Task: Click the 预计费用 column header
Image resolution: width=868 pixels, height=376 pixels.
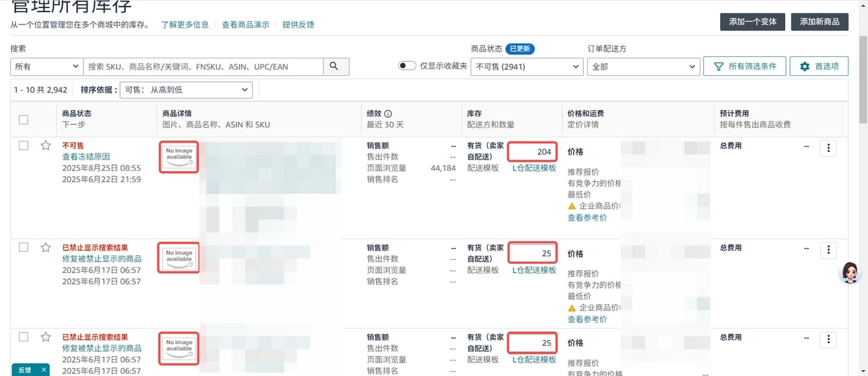Action: click(x=734, y=113)
